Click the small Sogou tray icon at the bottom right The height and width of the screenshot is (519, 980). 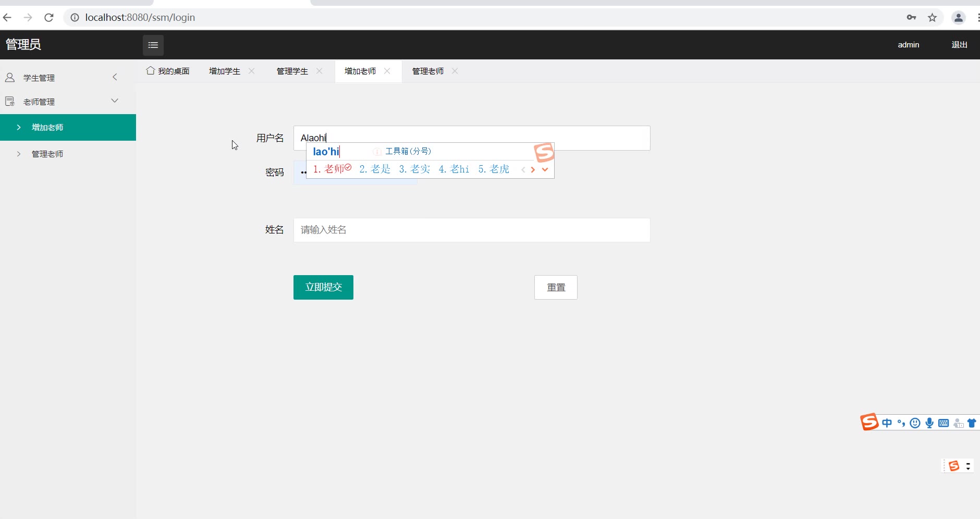pyautogui.click(x=954, y=466)
